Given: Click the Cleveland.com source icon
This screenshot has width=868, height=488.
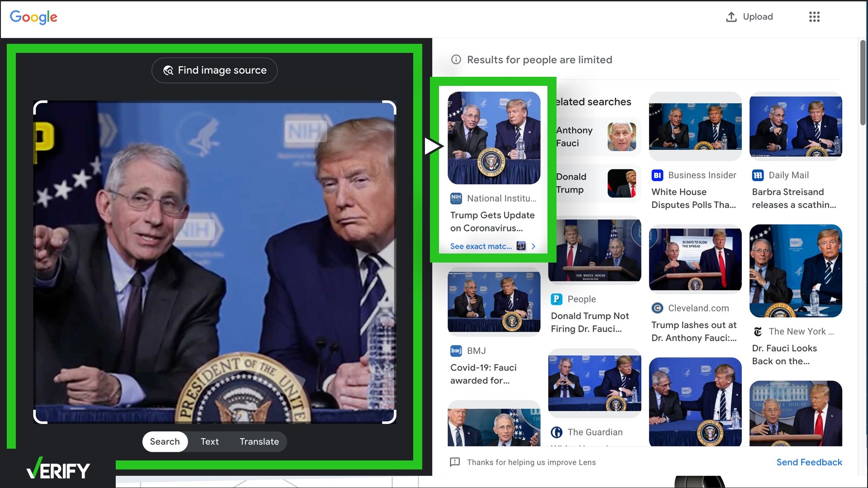Looking at the screenshot, I should (x=657, y=308).
